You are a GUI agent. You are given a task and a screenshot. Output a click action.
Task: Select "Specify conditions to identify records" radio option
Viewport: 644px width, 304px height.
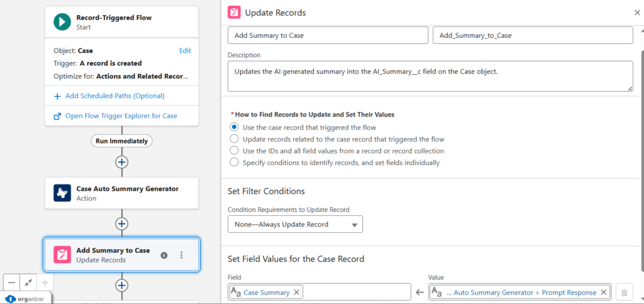click(x=235, y=163)
